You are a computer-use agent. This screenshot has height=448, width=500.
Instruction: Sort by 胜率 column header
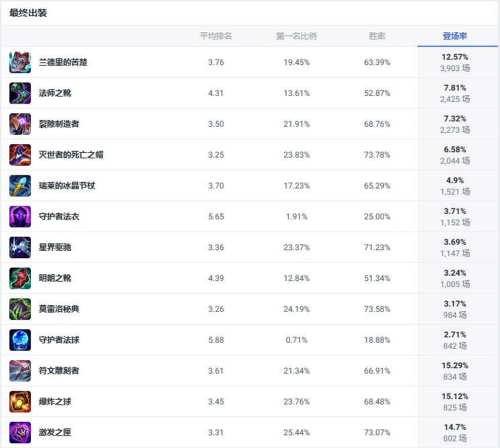(377, 36)
